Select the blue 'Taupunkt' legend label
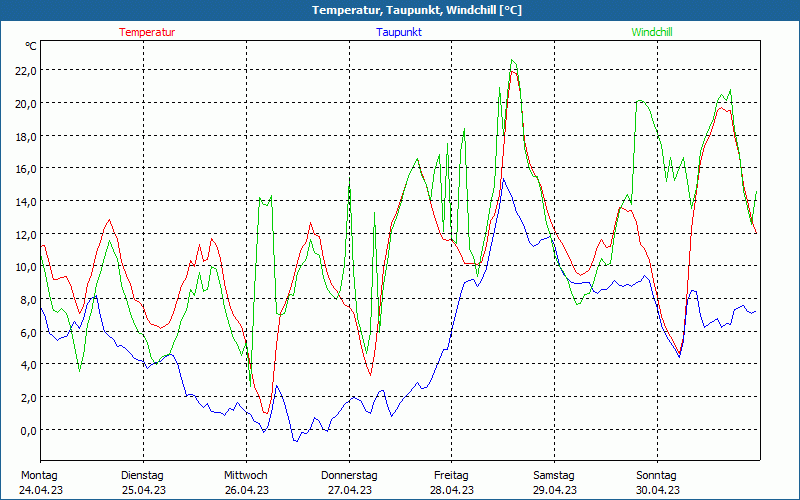800x500 pixels. [x=399, y=32]
